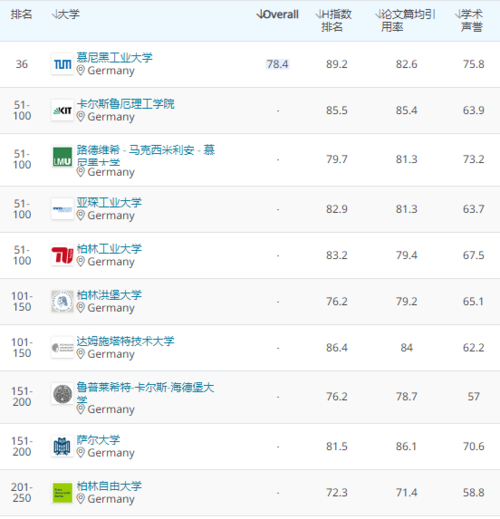The image size is (500, 519).
Task: Click citation value 86.1
Action: (x=406, y=446)
